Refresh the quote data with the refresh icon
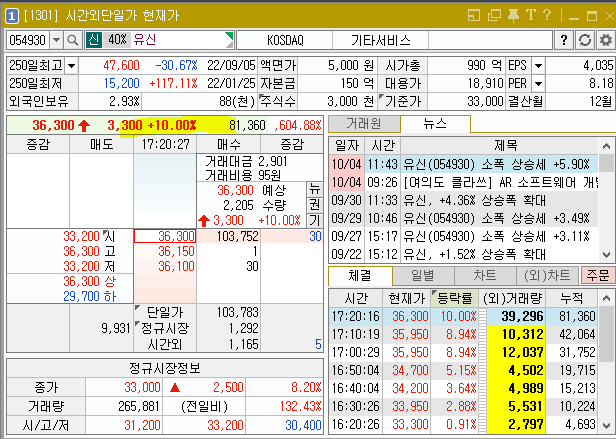This screenshot has height=439, width=616. click(x=585, y=40)
